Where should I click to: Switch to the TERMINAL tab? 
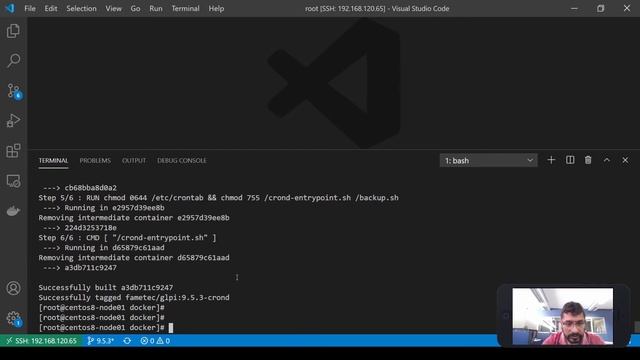[x=53, y=161]
